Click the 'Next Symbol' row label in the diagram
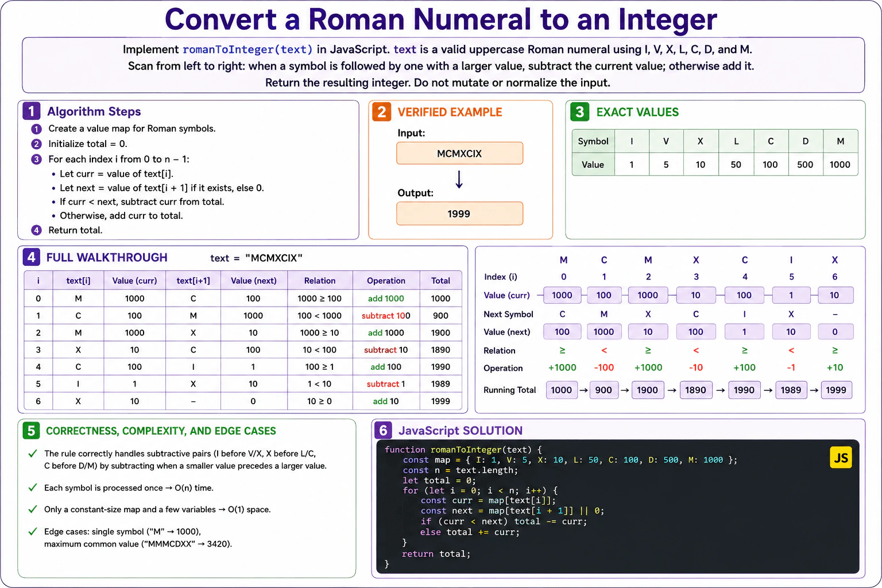The image size is (882, 588). pos(508,314)
